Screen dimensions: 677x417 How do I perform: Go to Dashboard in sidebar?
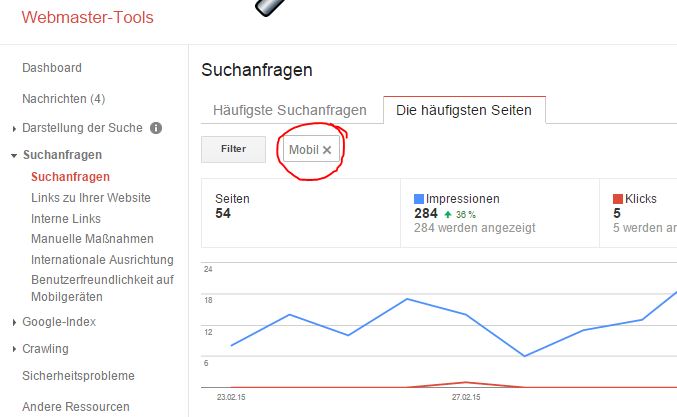(52, 68)
